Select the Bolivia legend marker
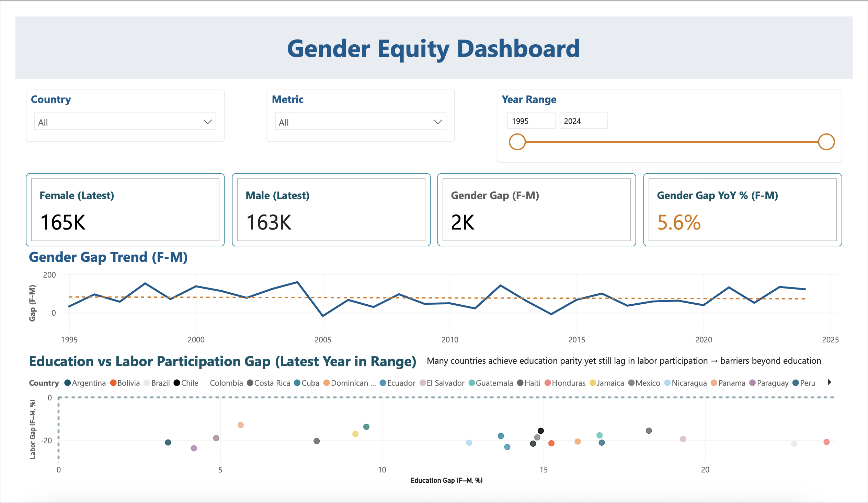 113,383
